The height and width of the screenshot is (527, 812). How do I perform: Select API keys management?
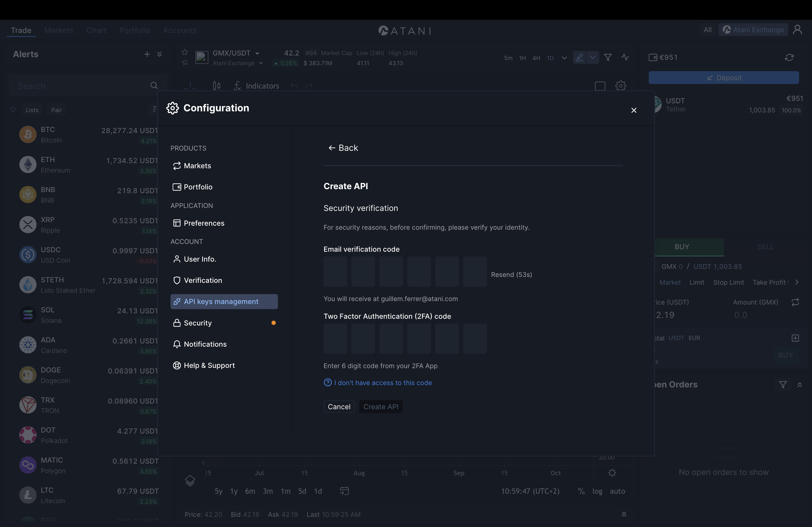point(224,301)
